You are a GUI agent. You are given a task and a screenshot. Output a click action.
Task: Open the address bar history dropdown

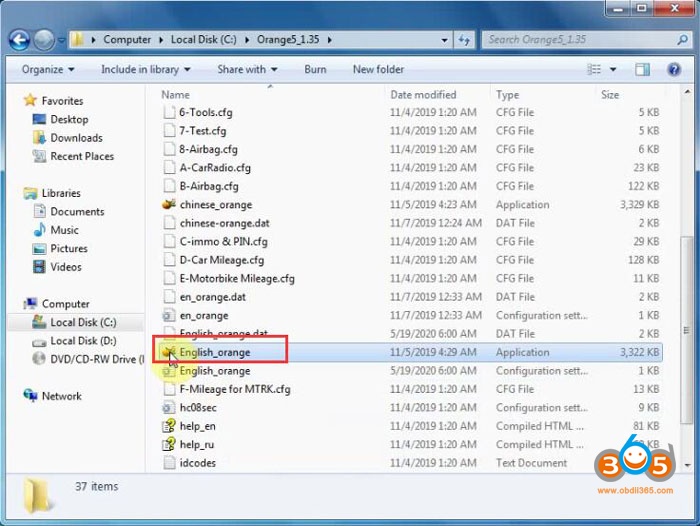point(444,40)
